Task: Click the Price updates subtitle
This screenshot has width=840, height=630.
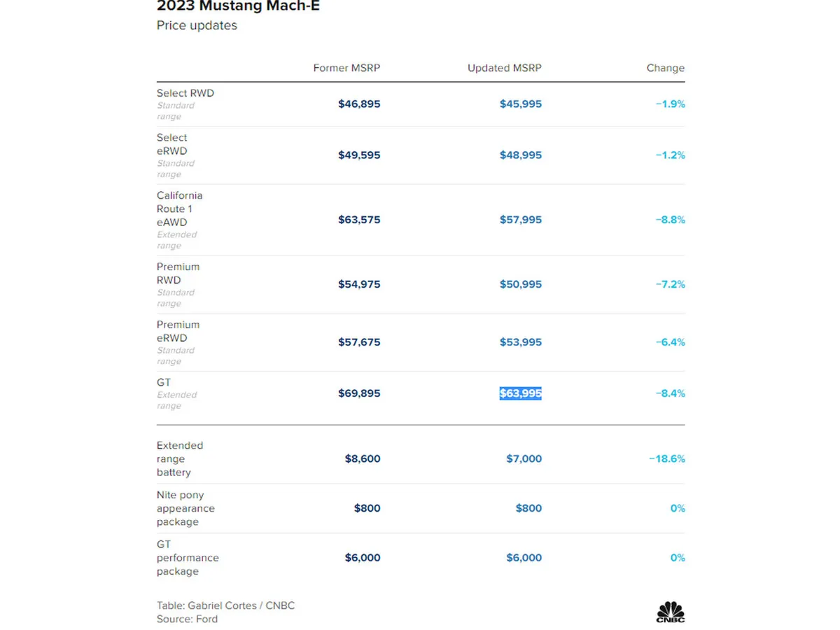Action: [x=197, y=26]
